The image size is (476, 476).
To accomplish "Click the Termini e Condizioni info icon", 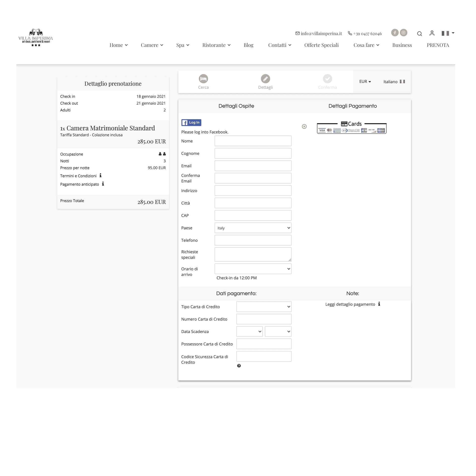I will (x=100, y=176).
